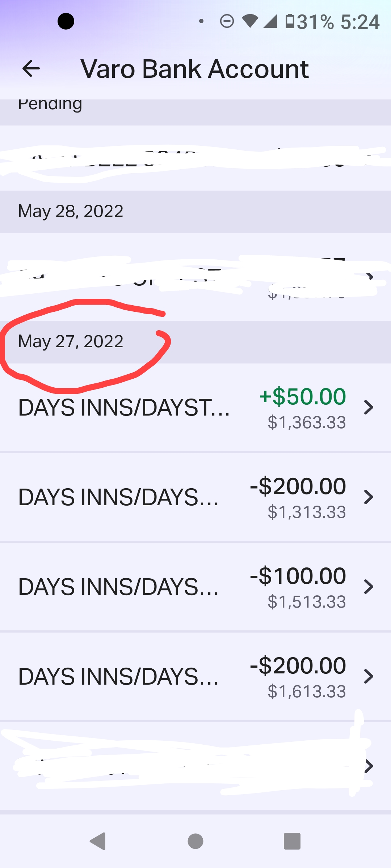The height and width of the screenshot is (868, 391).
Task: Open chevron of the last redacted transaction
Action: (x=369, y=766)
